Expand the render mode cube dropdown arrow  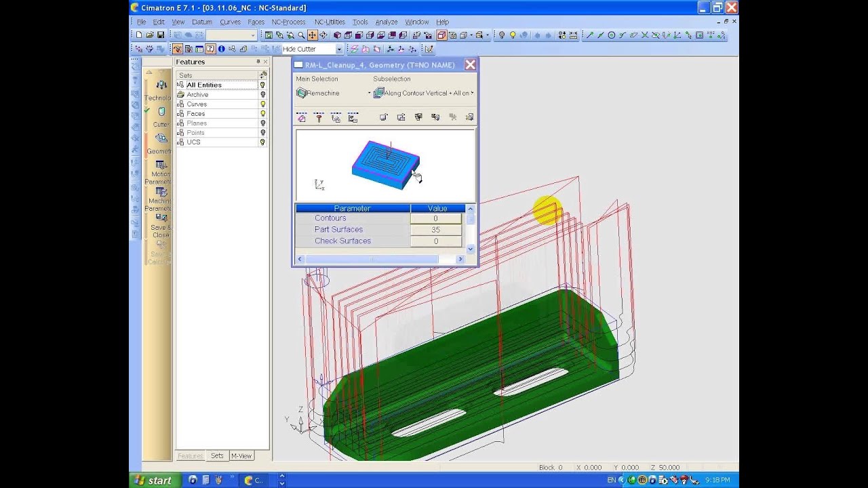click(x=471, y=35)
